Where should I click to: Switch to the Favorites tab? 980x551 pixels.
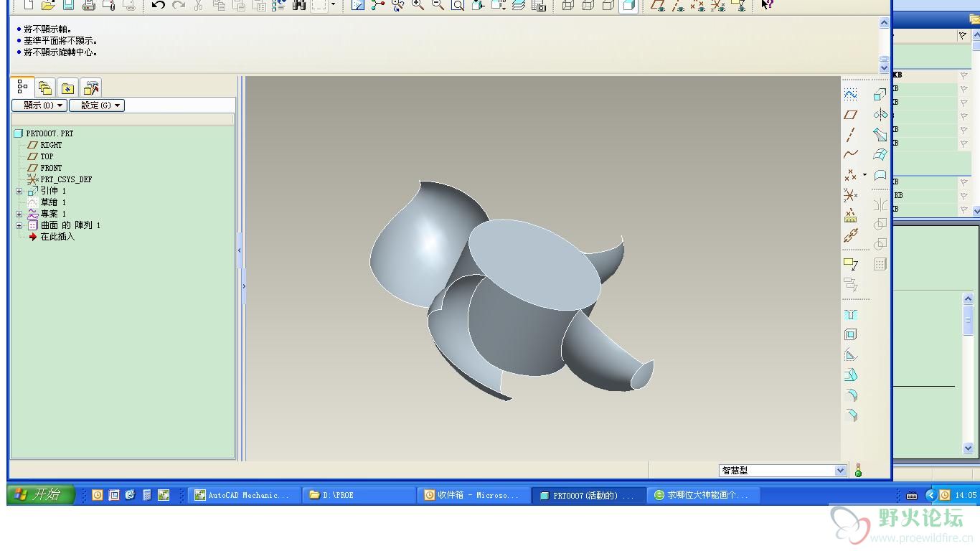[67, 88]
